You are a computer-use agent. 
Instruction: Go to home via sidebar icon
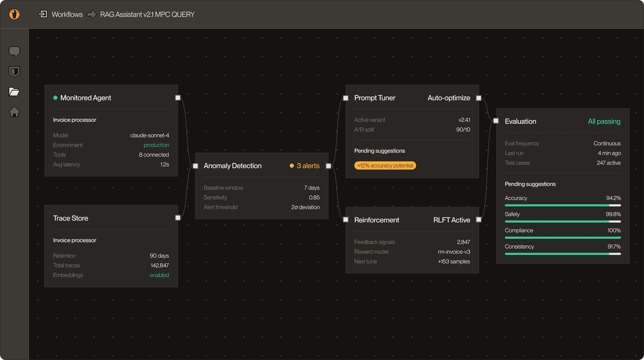coord(14,112)
